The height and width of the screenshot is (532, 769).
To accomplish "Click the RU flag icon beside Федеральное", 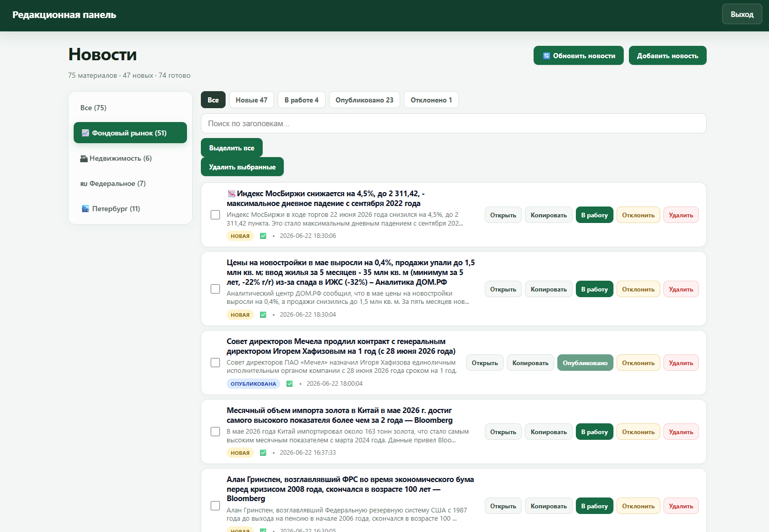I will 84,184.
